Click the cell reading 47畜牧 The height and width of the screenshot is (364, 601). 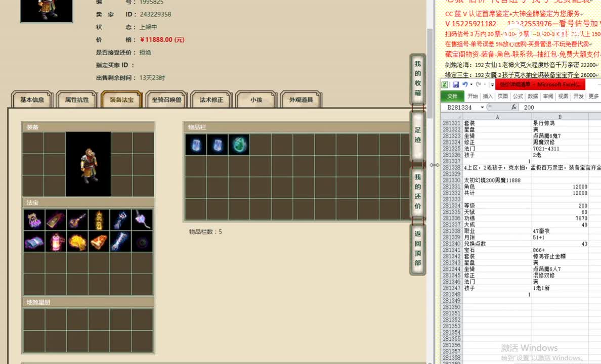[x=560, y=231]
